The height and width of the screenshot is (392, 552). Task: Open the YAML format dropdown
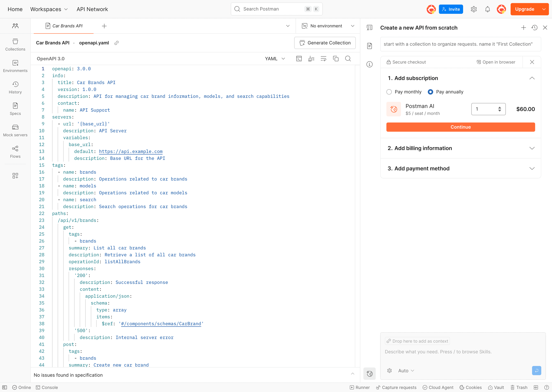coord(275,59)
